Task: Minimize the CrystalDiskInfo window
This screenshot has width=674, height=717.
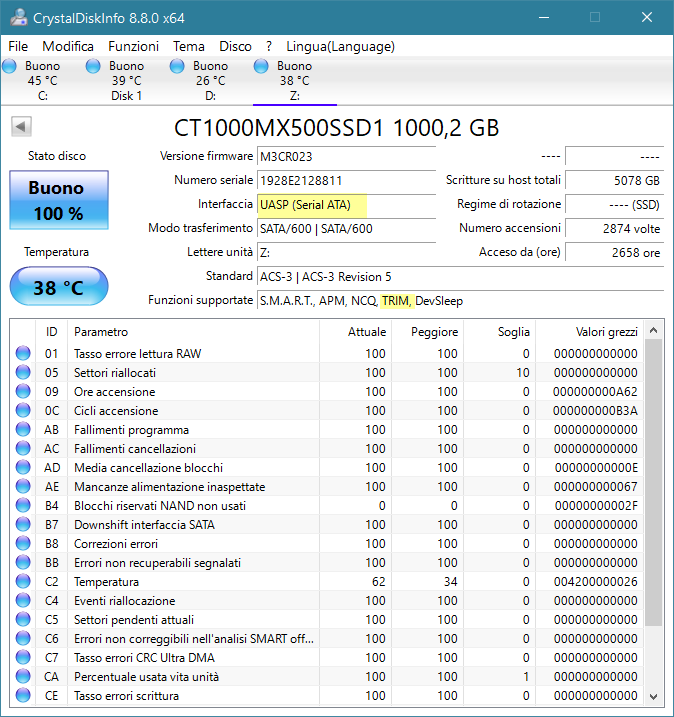Action: 544,17
